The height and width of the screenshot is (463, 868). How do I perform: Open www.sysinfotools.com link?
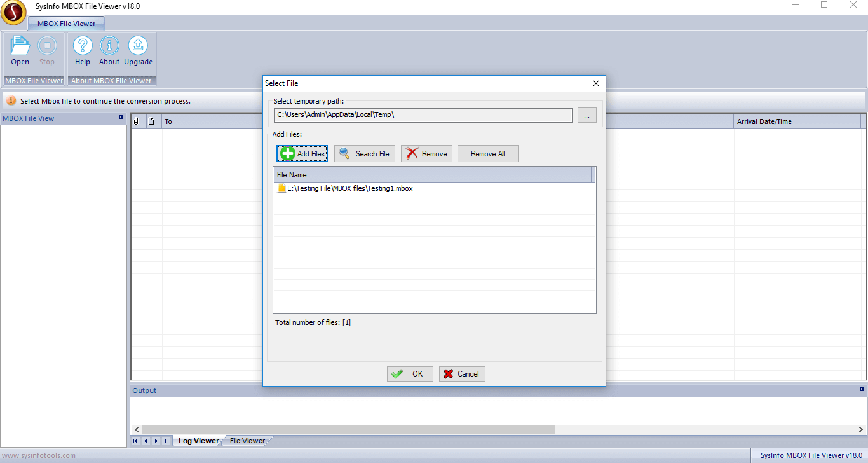point(39,455)
